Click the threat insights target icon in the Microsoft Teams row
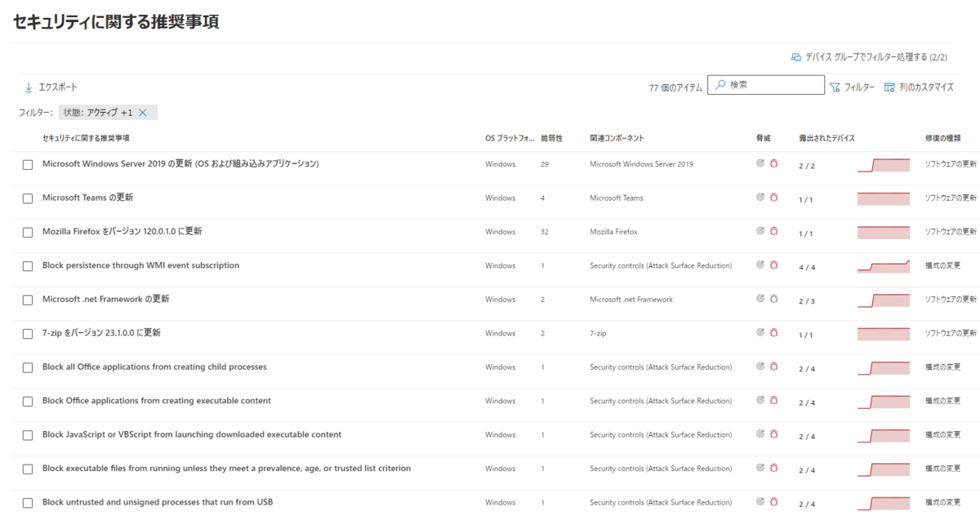The image size is (980, 516). [x=761, y=198]
